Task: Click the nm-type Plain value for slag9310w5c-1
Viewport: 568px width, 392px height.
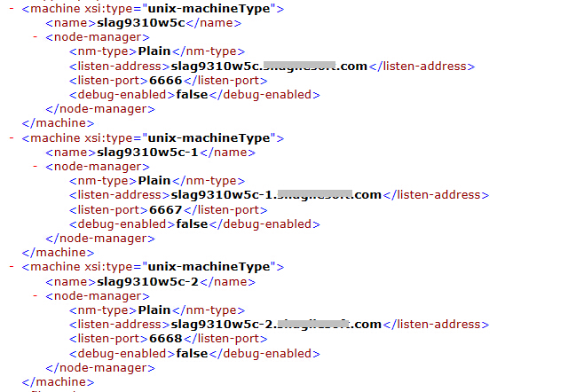Action: [x=154, y=181]
